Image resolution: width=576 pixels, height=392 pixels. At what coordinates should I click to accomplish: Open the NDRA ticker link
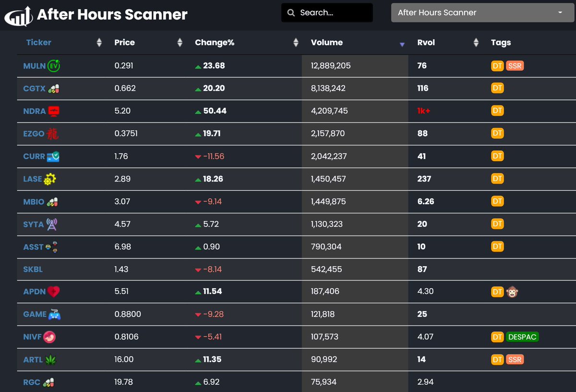[34, 111]
